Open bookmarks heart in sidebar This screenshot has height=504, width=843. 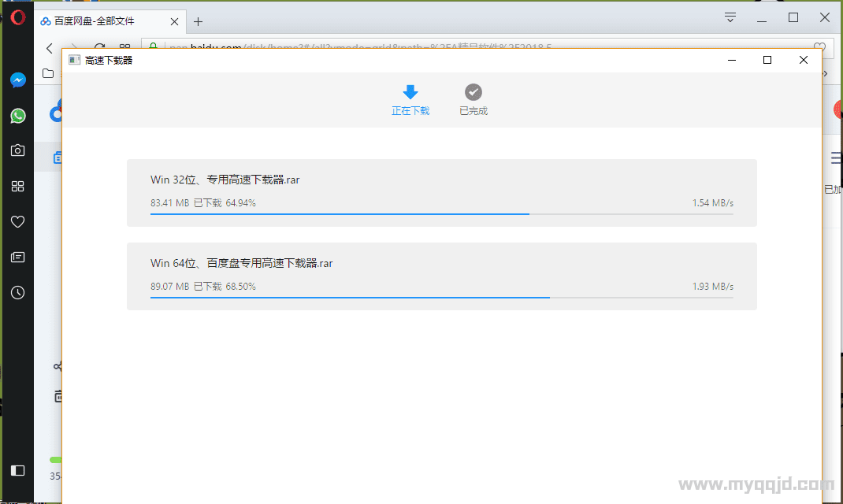18,221
